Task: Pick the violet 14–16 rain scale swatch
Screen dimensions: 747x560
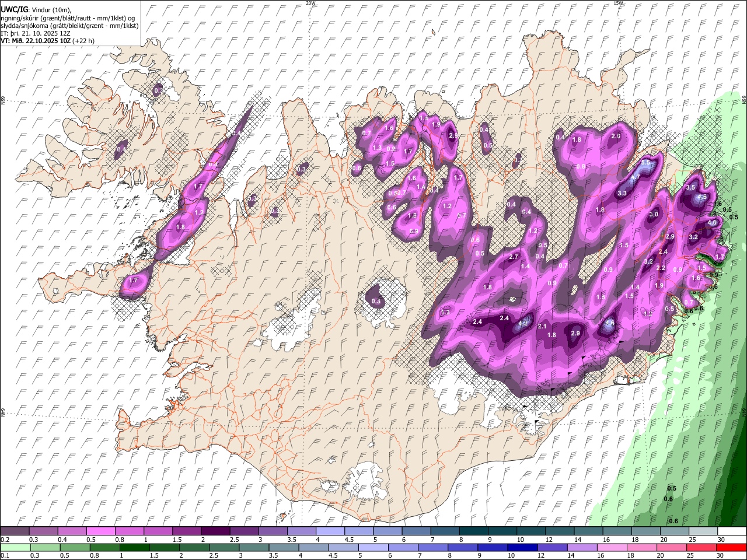Action: coord(582,548)
